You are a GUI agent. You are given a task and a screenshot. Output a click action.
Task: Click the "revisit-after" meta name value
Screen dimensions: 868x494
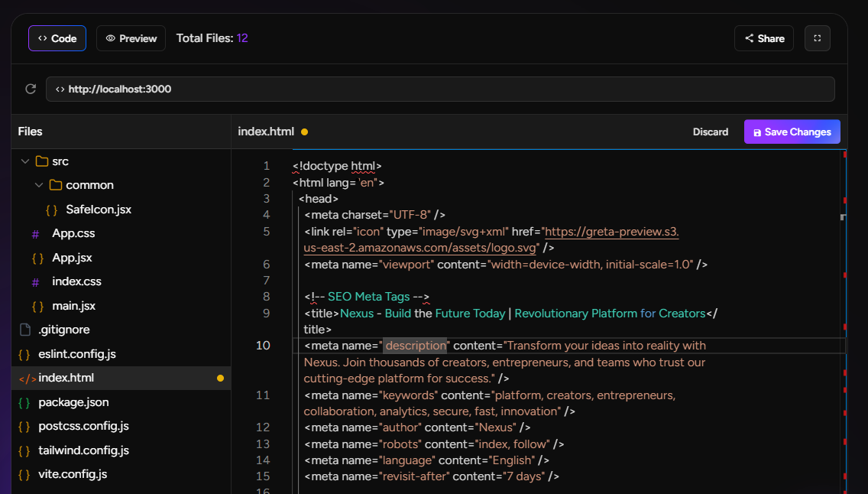click(x=416, y=476)
